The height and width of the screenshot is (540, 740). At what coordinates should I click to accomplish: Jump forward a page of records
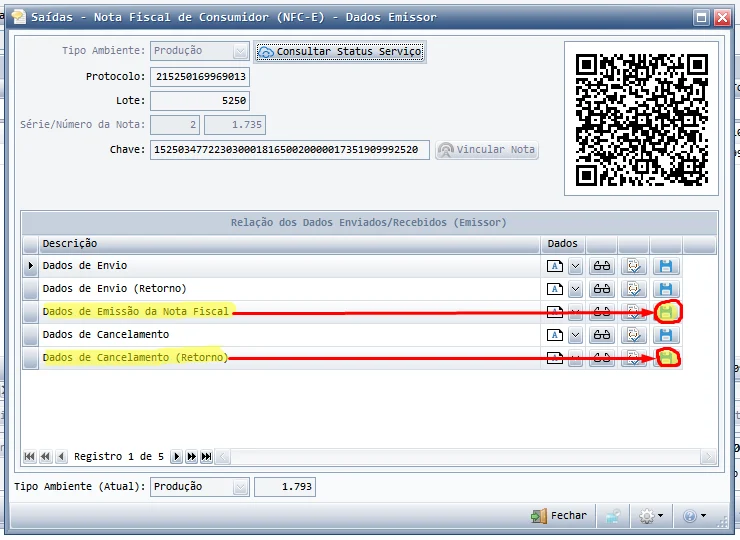tap(191, 456)
